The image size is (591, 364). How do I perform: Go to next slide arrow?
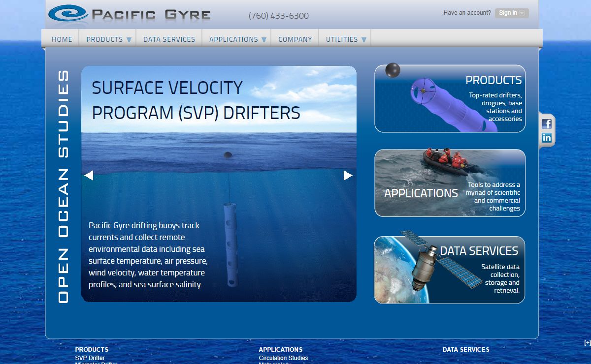click(348, 175)
